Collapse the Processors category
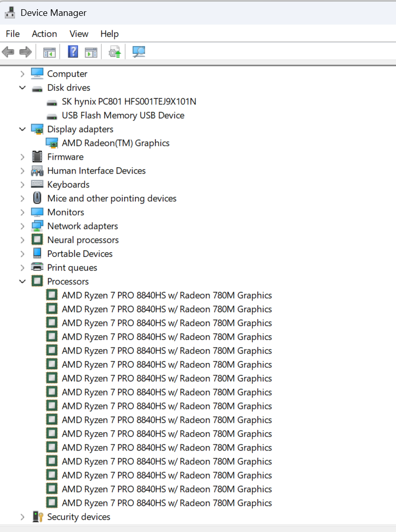Screen dimensions: 396x532 (22, 281)
